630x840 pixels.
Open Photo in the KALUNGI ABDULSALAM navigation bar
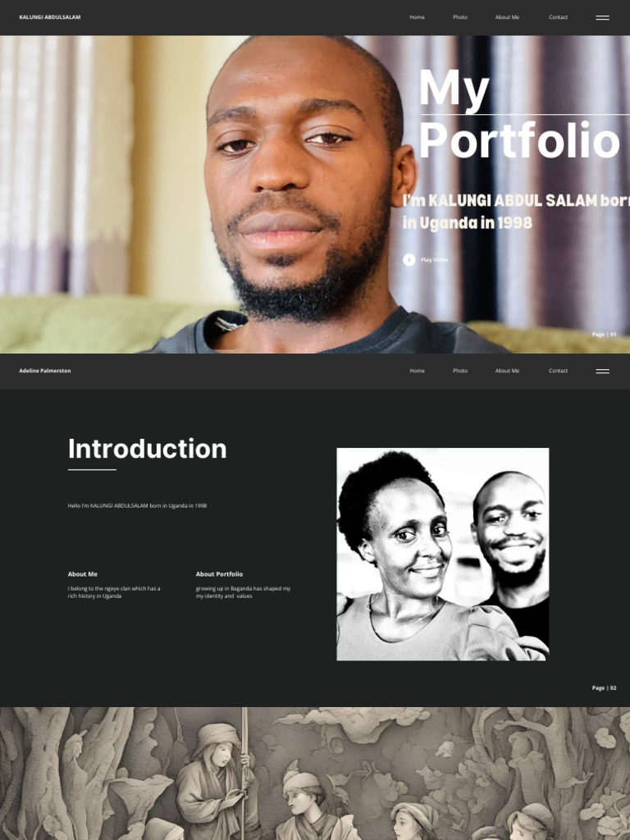(x=459, y=17)
